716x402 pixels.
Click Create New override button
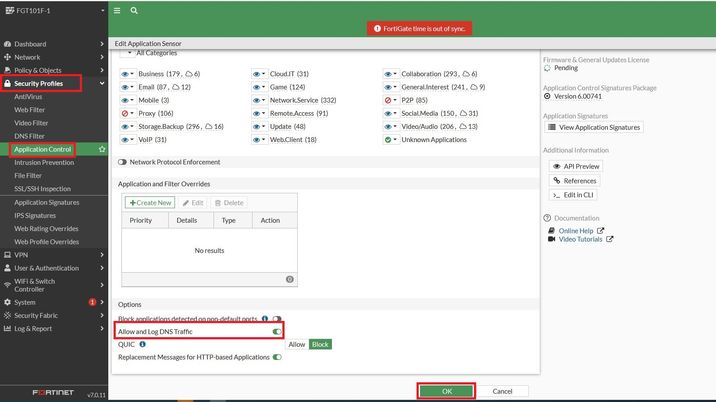[x=150, y=203]
